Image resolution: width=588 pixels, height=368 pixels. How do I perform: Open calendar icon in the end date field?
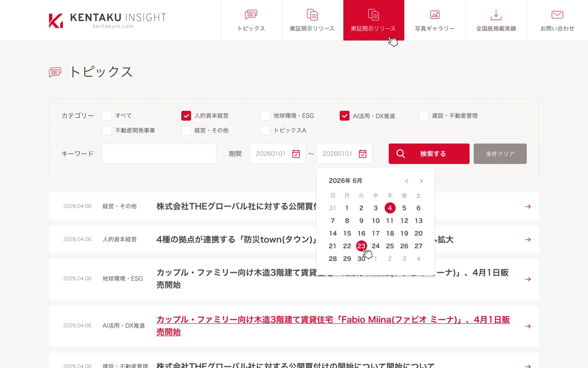tap(363, 154)
